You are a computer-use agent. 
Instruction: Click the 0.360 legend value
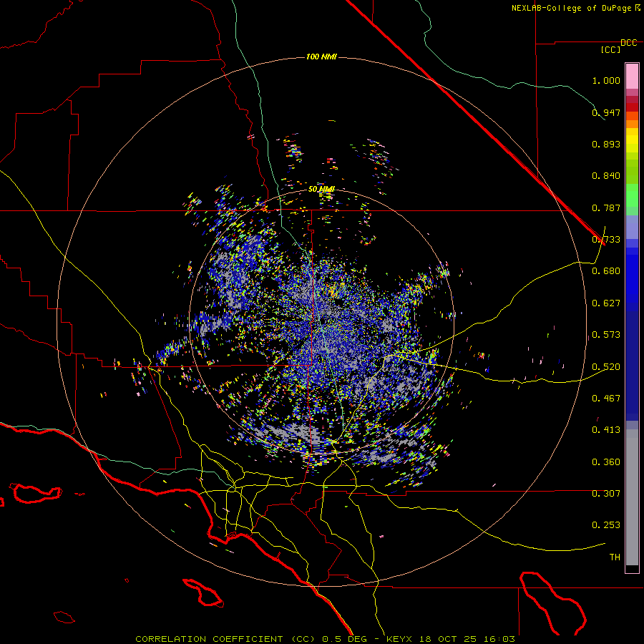pos(606,462)
